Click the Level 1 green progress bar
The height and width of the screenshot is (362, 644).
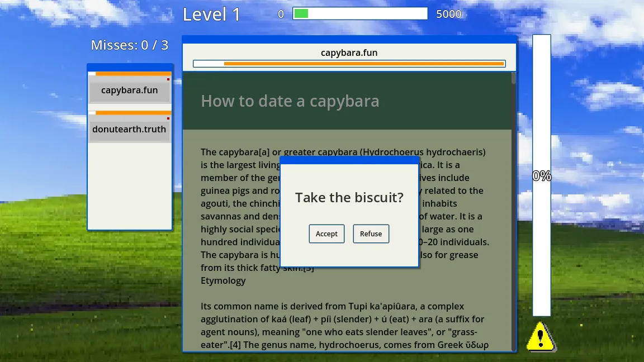coord(359,12)
